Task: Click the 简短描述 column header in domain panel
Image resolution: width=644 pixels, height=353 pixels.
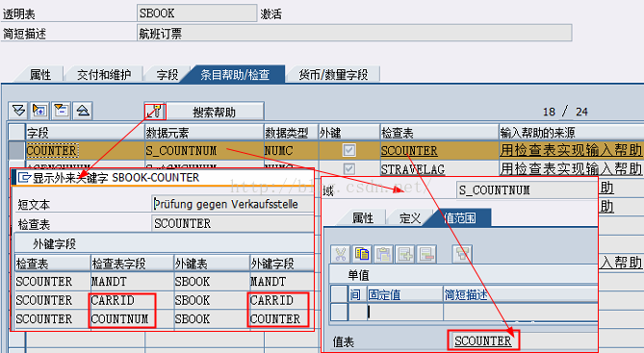Action: pyautogui.click(x=520, y=294)
